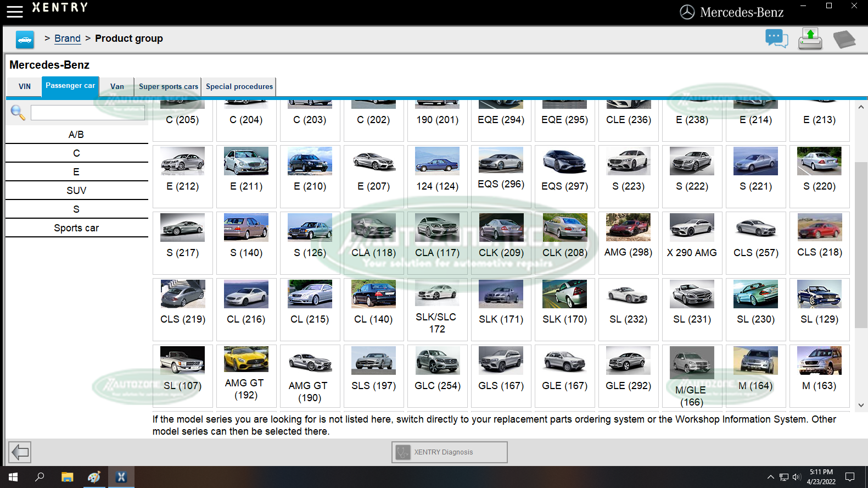Viewport: 868px width, 488px height.
Task: Select the Special procedures tab
Action: 239,87
